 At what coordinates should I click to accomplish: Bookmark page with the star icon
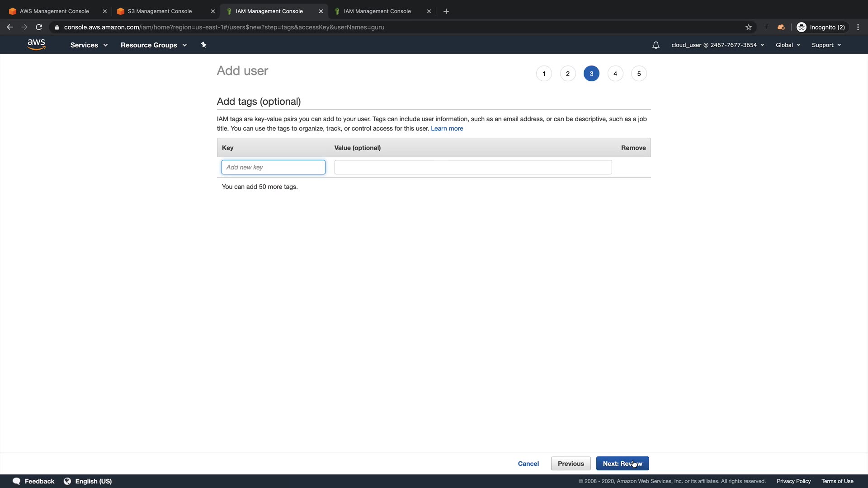pyautogui.click(x=748, y=27)
